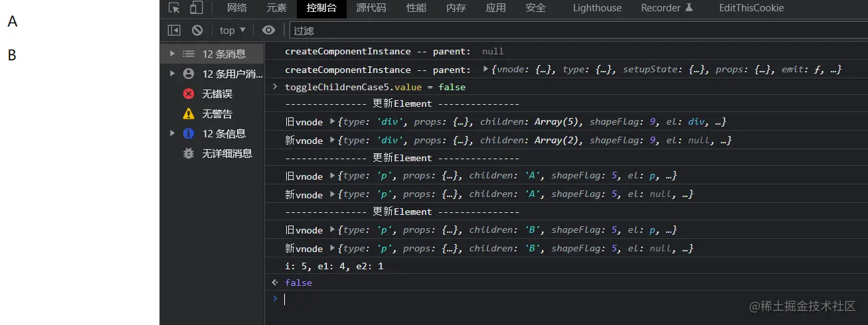Switch to the 网络 tab
The width and height of the screenshot is (868, 325).
point(237,8)
